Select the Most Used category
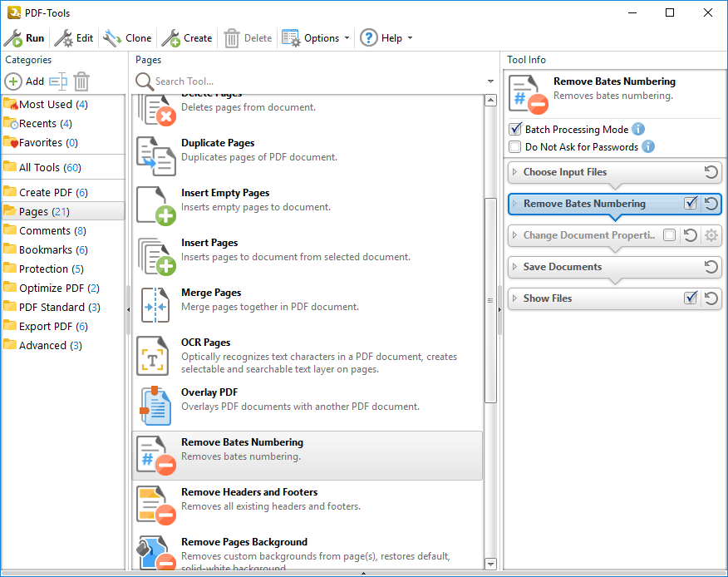The width and height of the screenshot is (728, 577). click(x=62, y=105)
